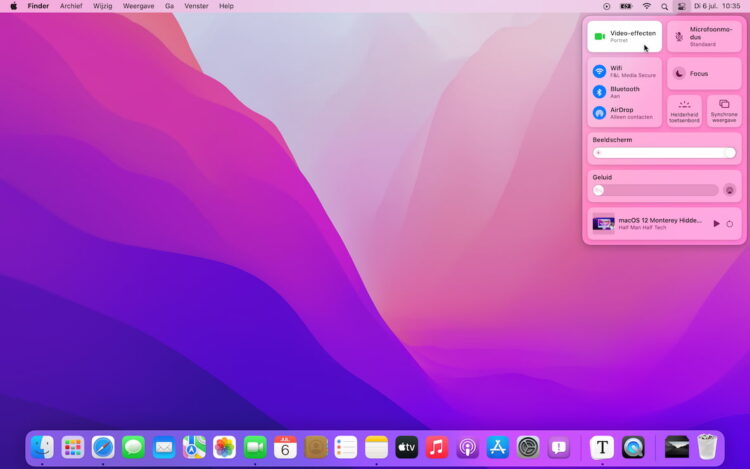Click the Synchrone weergave button
This screenshot has width=750, height=469.
pyautogui.click(x=724, y=110)
